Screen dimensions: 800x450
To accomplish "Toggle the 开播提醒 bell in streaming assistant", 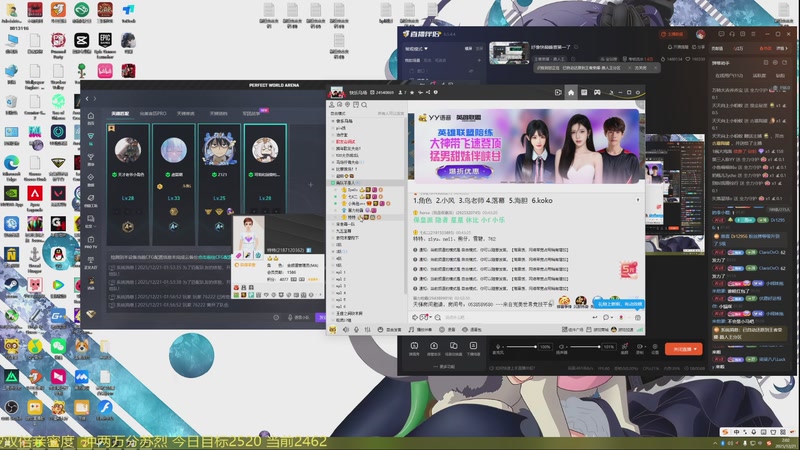I will (678, 47).
